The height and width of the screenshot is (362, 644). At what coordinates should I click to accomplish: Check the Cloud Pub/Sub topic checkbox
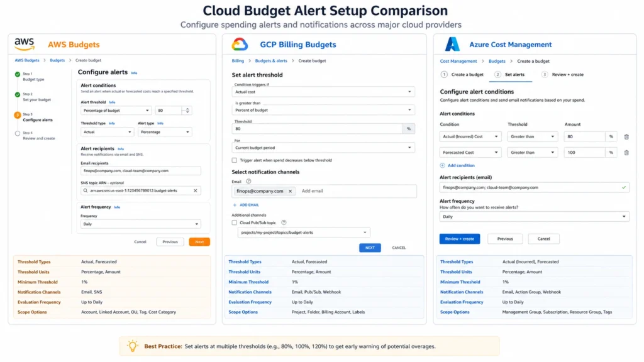(234, 222)
